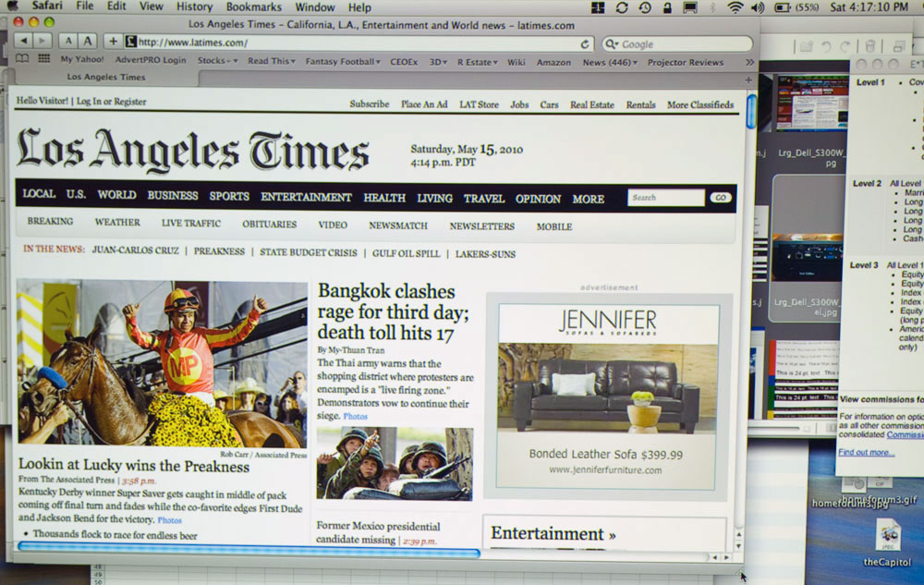Image resolution: width=924 pixels, height=585 pixels.
Task: Open the Stocks bookmarks dropdown
Action: 217,61
